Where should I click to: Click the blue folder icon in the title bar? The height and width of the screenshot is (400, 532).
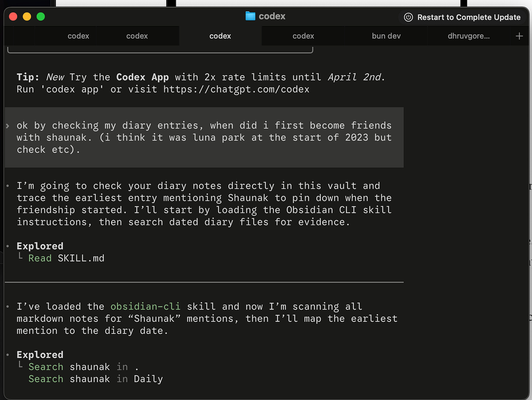(250, 16)
